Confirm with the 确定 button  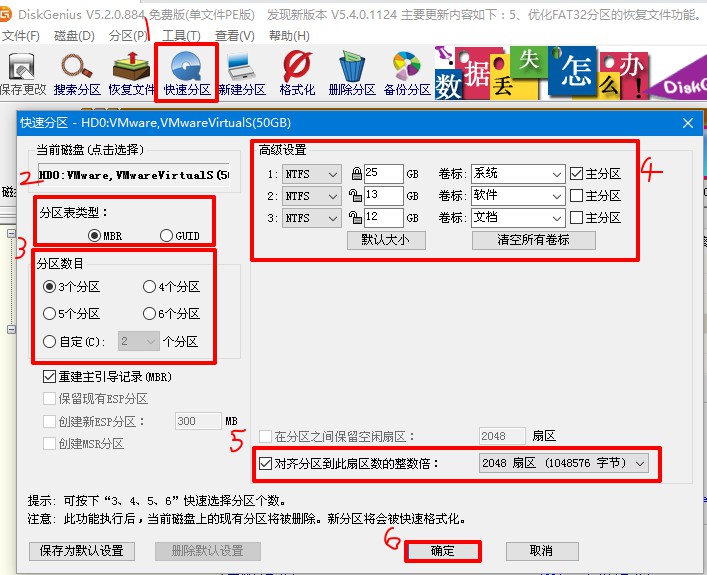442,551
